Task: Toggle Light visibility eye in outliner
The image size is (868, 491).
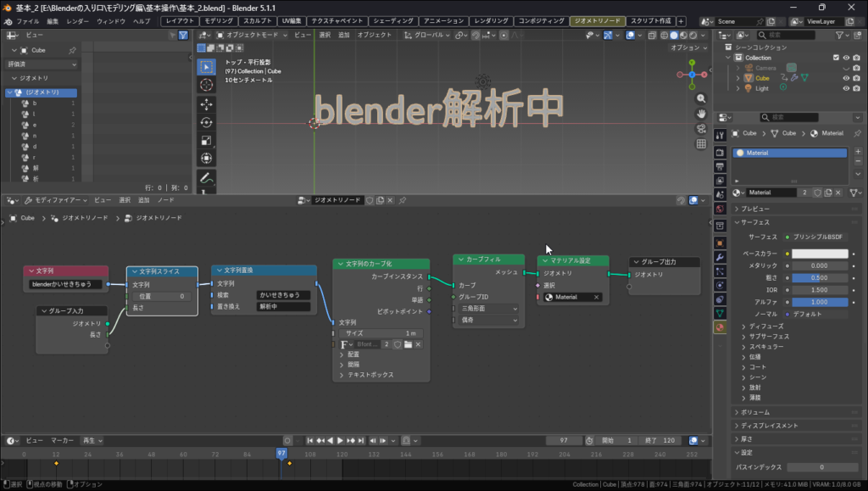Action: coord(846,88)
